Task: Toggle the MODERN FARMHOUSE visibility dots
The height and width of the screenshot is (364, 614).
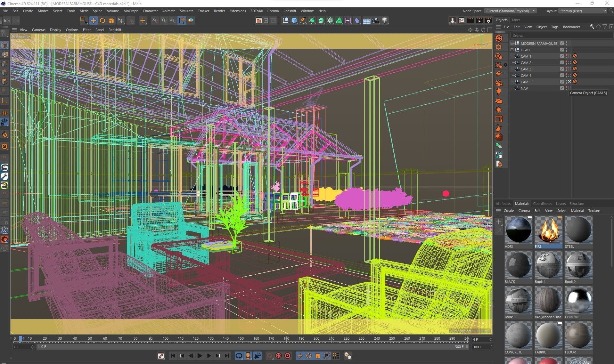Action: (566, 43)
